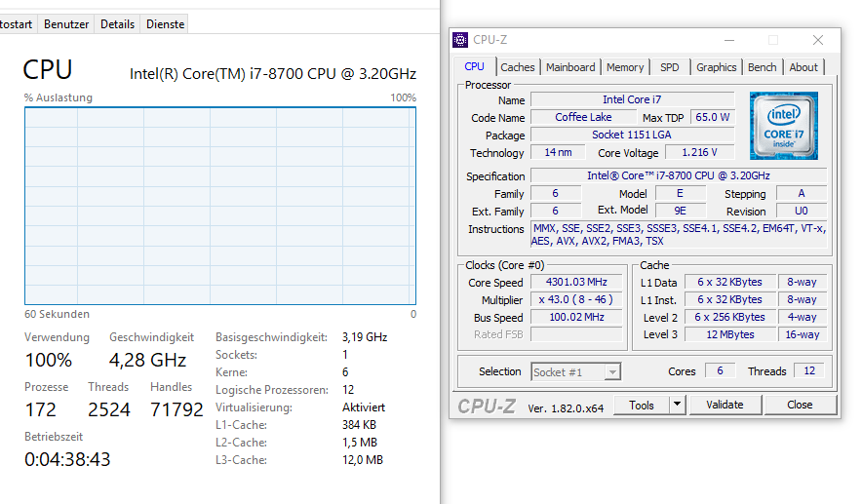Click the Bus Speed 100.02 MHz field
The width and height of the screenshot is (862, 504).
576,317
